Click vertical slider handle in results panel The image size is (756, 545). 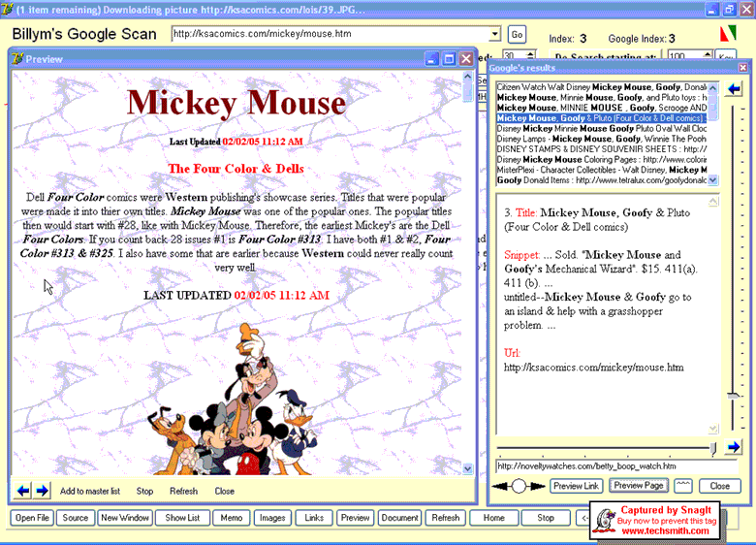pos(734,396)
